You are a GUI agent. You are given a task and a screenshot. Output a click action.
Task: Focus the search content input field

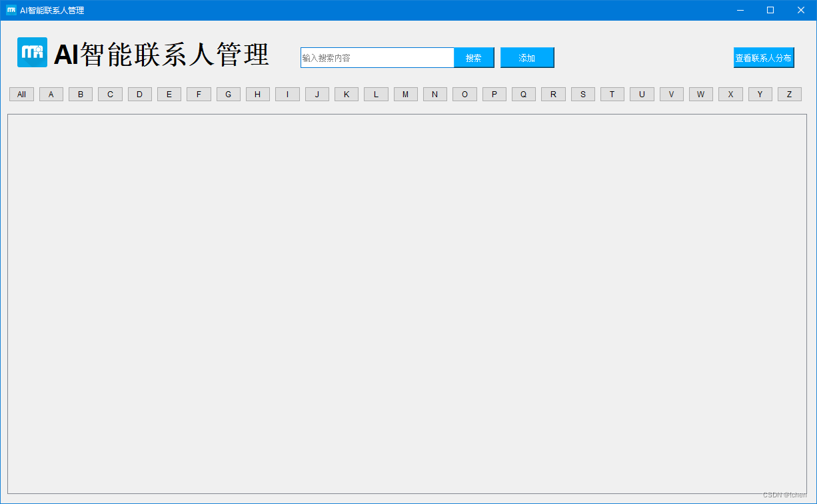(377, 58)
